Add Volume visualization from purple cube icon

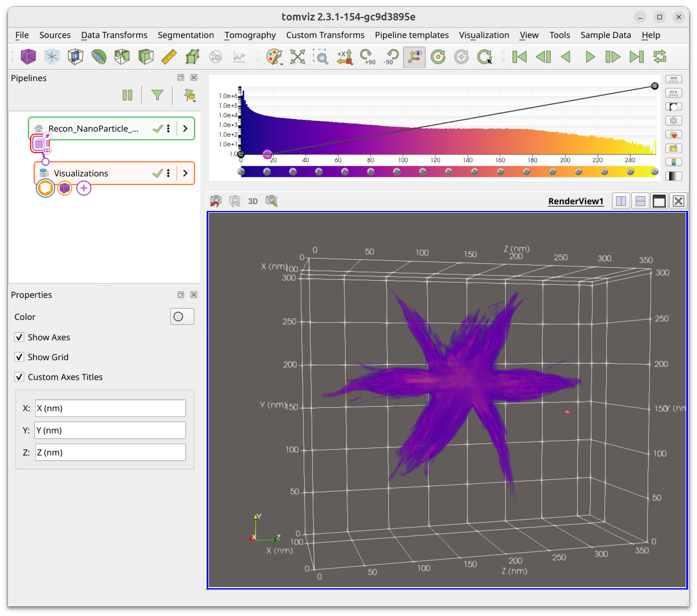coord(28,56)
